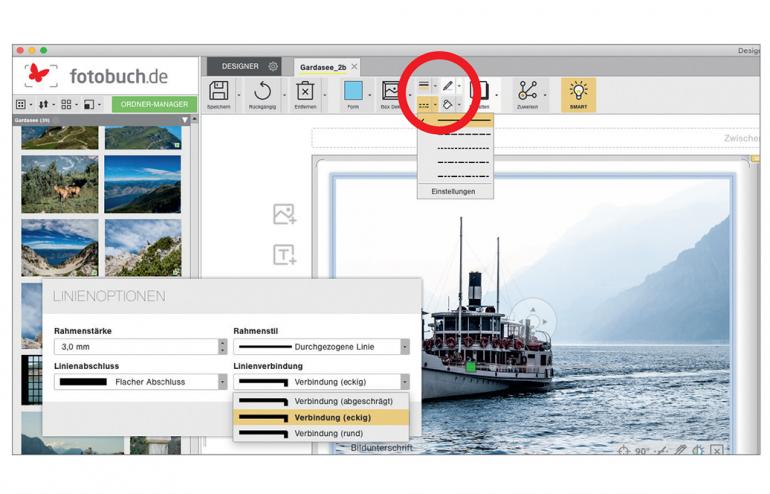
Task: Select the rocky slope with bushes thumbnail
Action: pyautogui.click(x=142, y=247)
